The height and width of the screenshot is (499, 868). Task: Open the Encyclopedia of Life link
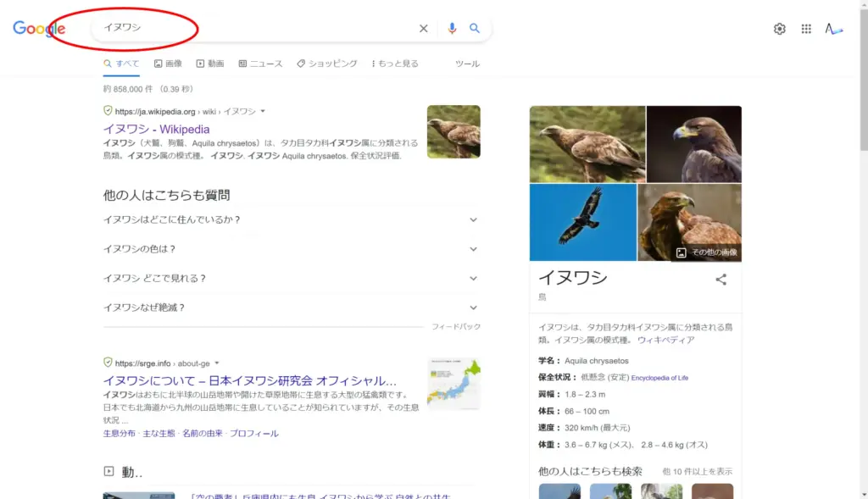click(659, 378)
